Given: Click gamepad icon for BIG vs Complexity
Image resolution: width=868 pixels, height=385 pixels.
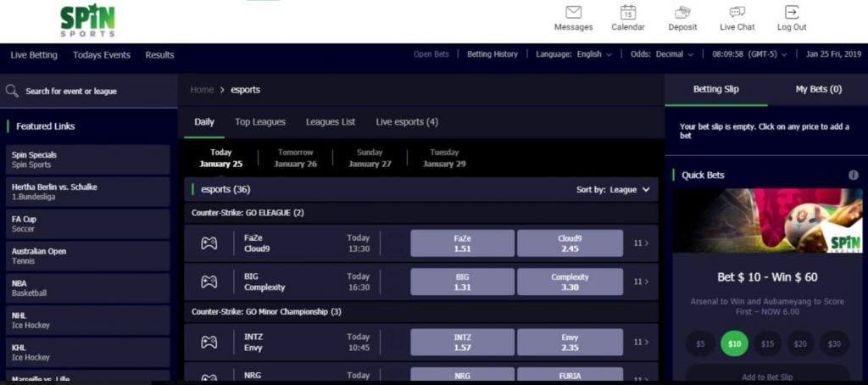Looking at the screenshot, I should [x=209, y=282].
